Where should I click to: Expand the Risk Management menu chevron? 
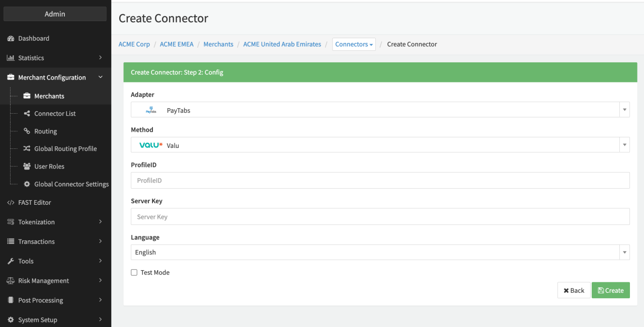(x=101, y=281)
